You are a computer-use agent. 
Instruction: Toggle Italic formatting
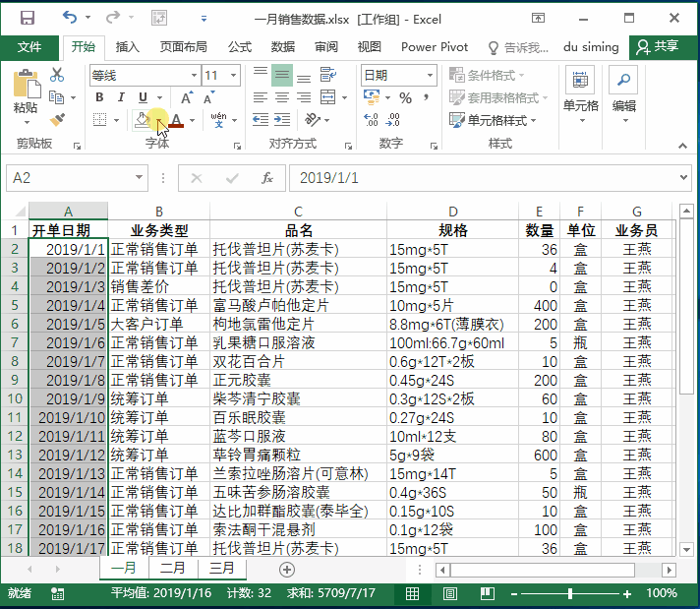click(x=121, y=97)
